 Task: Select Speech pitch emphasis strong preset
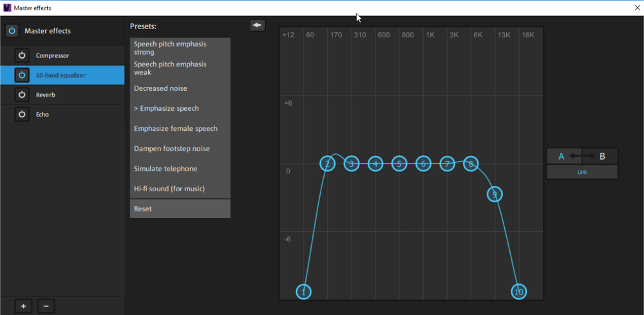coord(180,48)
